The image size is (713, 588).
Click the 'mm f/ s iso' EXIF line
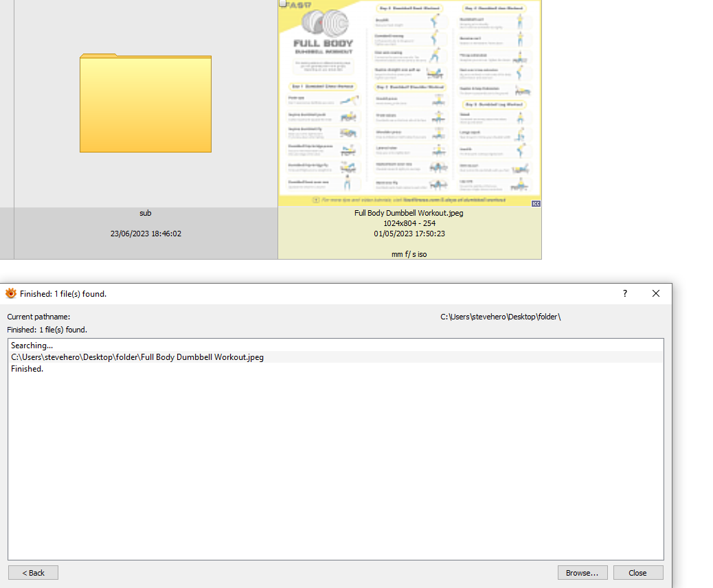pyautogui.click(x=409, y=254)
